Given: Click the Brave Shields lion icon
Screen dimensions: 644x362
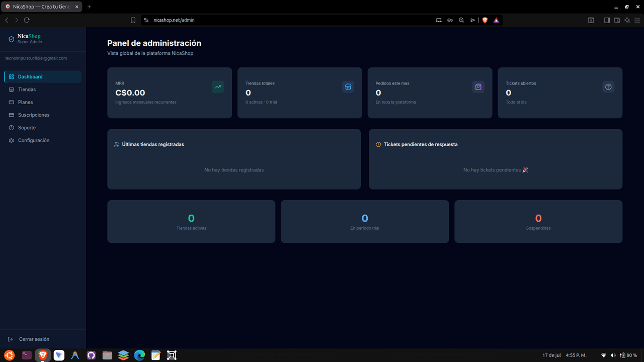Looking at the screenshot, I should (485, 20).
